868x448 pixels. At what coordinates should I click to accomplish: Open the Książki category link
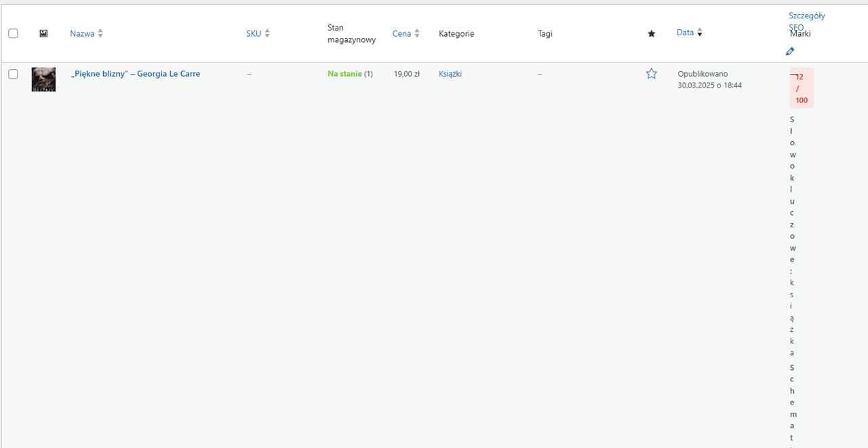point(450,74)
